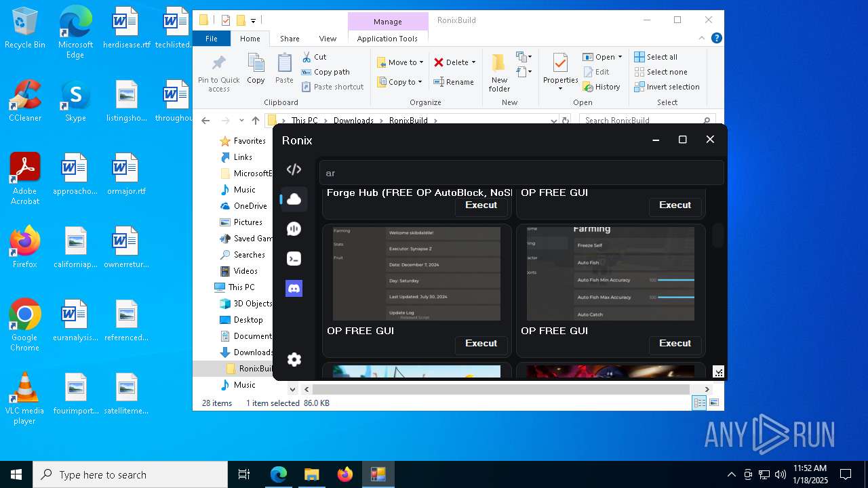Click the Search RonixBuild field

click(648, 121)
